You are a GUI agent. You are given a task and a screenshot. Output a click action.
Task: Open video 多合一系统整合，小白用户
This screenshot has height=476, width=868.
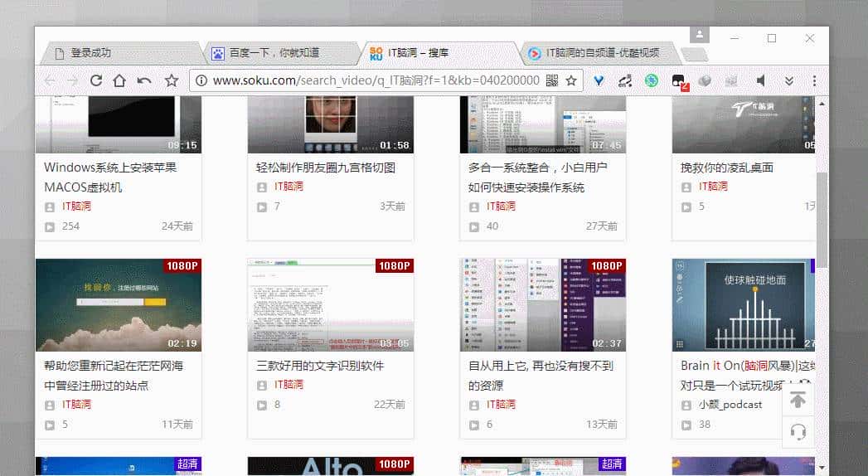tap(537, 177)
